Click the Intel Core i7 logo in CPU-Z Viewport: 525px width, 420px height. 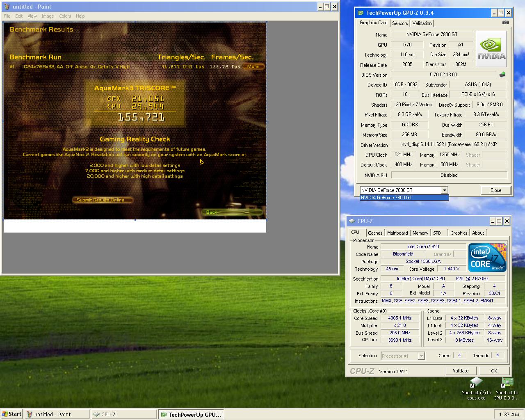coord(487,257)
